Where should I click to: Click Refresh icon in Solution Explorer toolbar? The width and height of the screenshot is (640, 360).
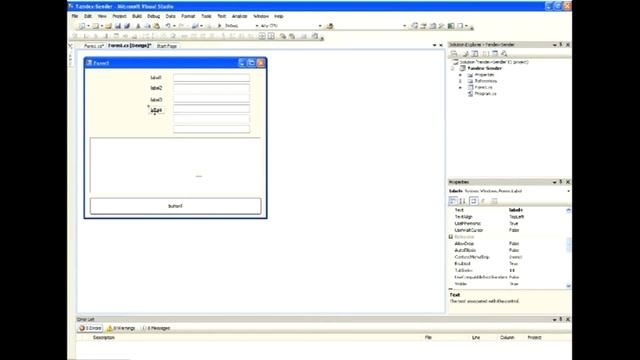click(x=475, y=54)
